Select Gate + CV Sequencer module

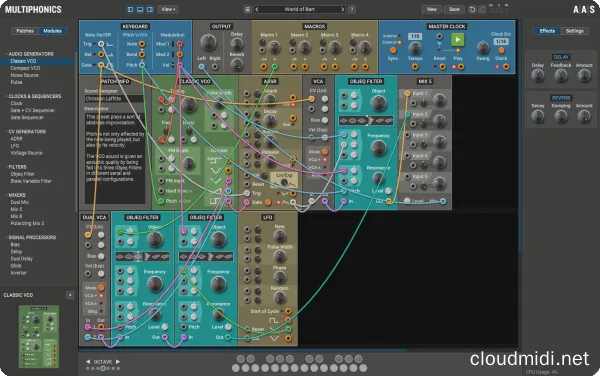tap(33, 111)
